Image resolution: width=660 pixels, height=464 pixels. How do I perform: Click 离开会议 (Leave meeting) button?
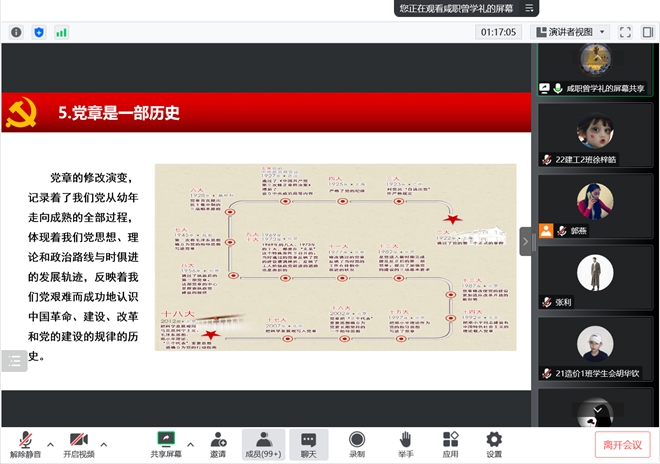[x=620, y=445]
